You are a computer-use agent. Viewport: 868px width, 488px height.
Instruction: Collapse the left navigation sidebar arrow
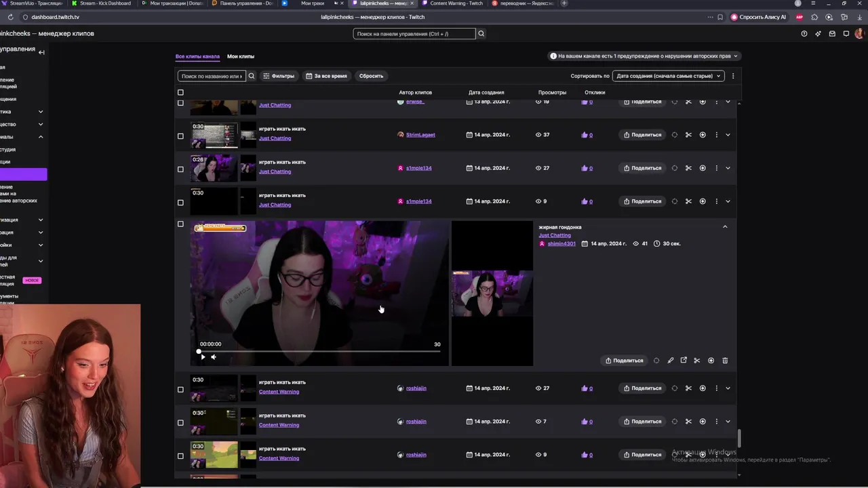coord(41,52)
